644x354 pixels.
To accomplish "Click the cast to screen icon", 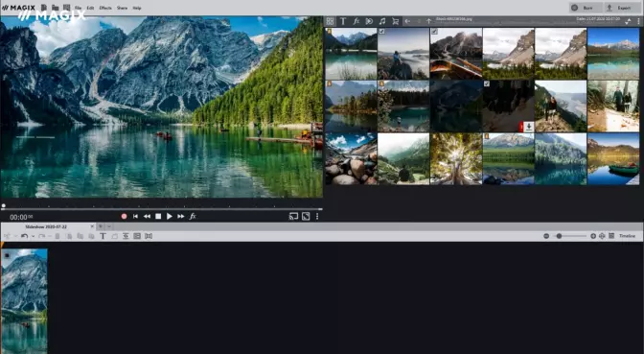I will [x=293, y=216].
